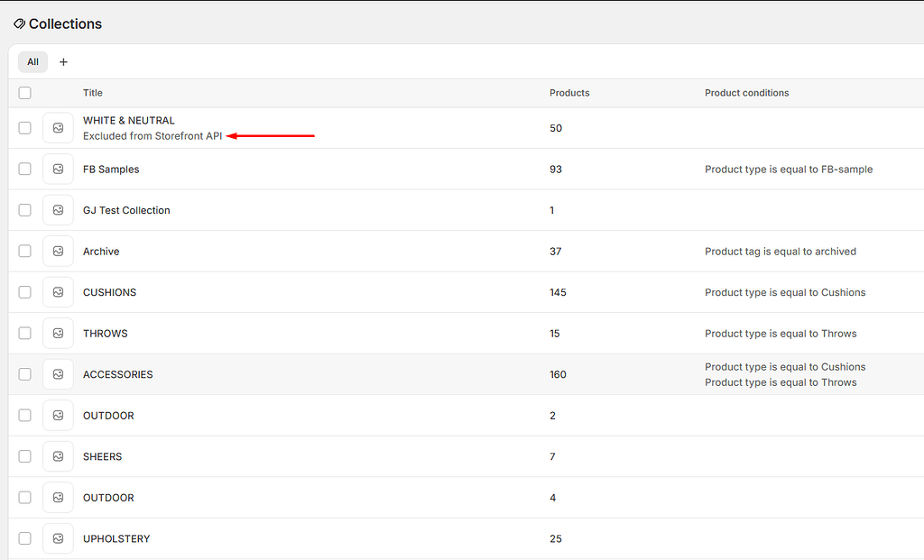The height and width of the screenshot is (560, 924).
Task: Switch to the All tab
Action: click(x=32, y=61)
